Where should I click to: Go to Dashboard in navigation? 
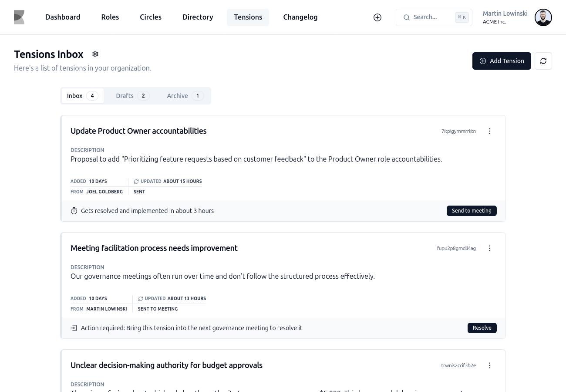click(x=63, y=17)
